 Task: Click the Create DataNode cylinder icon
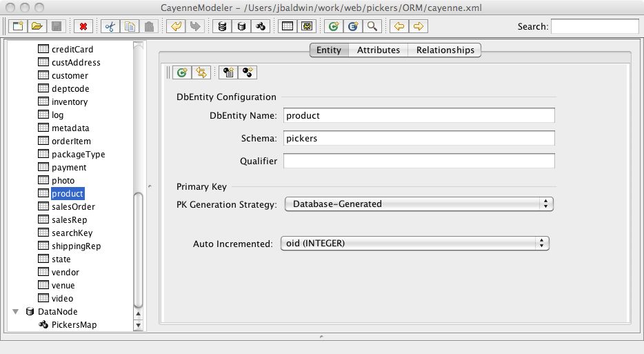coord(241,27)
